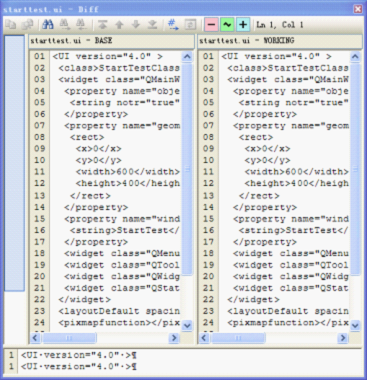Image resolution: width=367 pixels, height=380 pixels.
Task: Click the 'Ln 1, Col 1' position indicator
Action: tap(280, 25)
